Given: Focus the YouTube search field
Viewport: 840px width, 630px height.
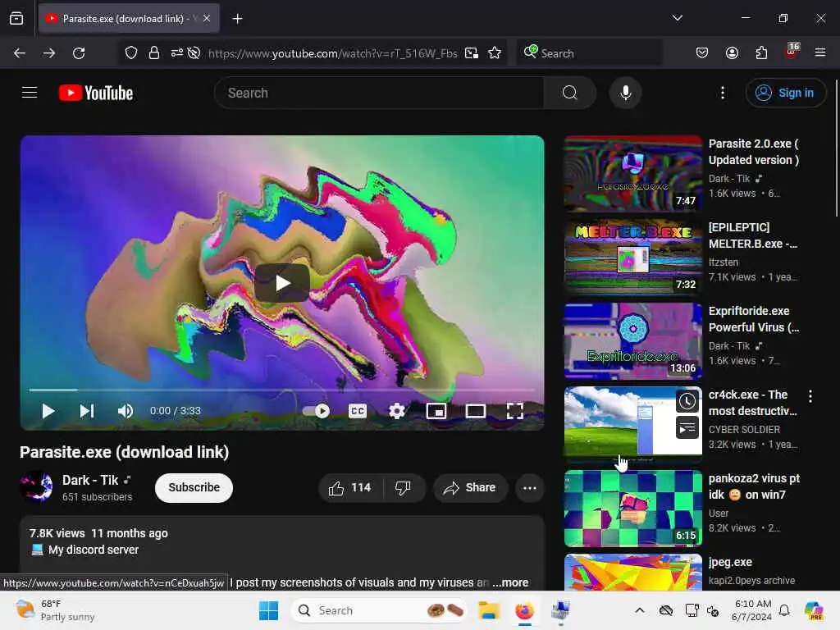Looking at the screenshot, I should [379, 93].
